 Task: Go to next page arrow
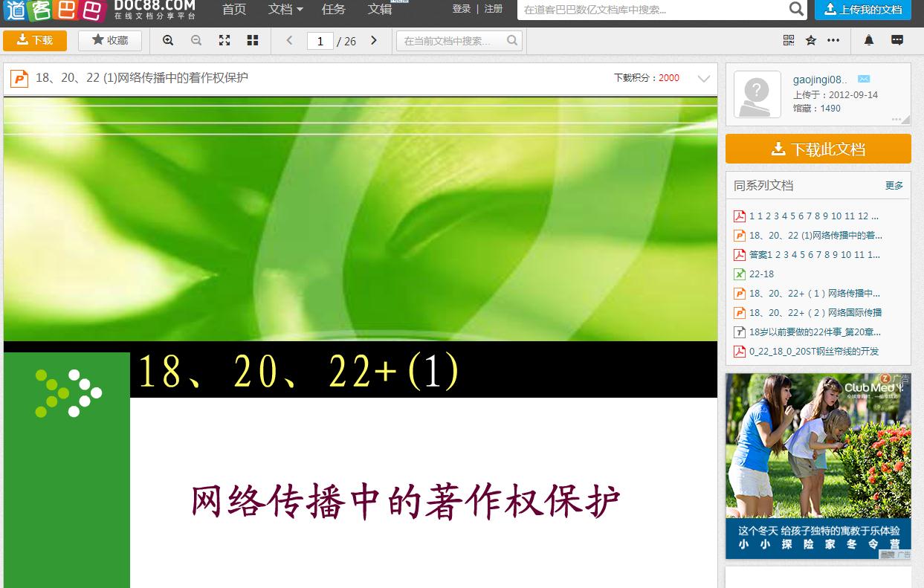click(374, 40)
